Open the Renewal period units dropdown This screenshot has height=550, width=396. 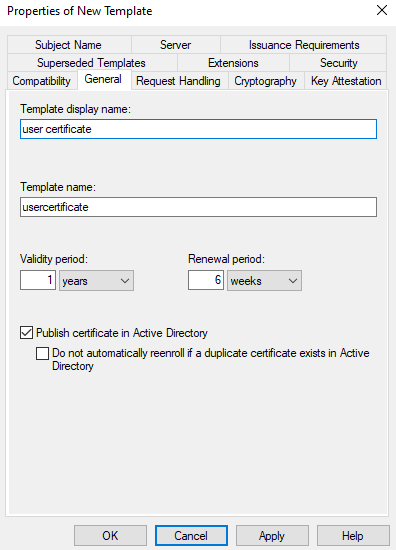click(x=264, y=280)
